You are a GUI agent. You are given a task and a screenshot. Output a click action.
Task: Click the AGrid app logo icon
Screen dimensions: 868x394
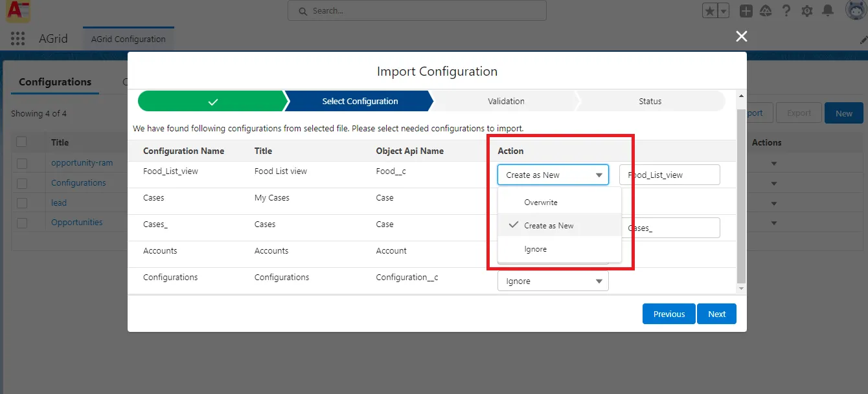17,12
